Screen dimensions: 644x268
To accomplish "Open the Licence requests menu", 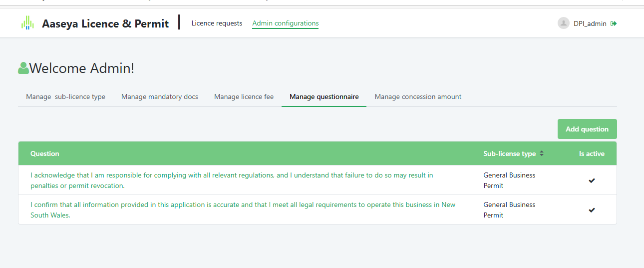I will (x=217, y=23).
